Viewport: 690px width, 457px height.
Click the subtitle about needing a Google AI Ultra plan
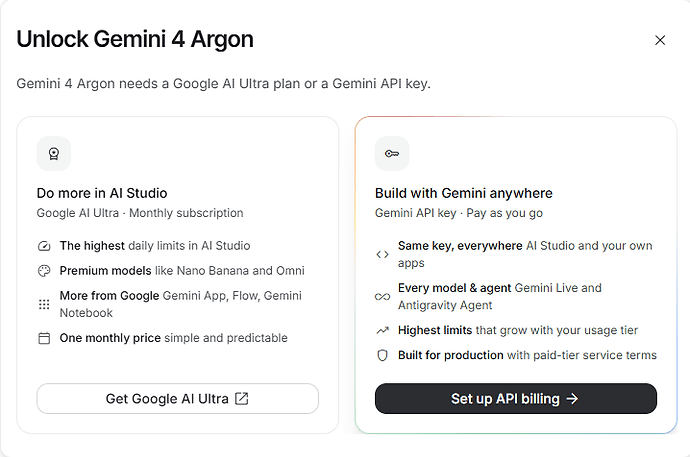pyautogui.click(x=224, y=84)
